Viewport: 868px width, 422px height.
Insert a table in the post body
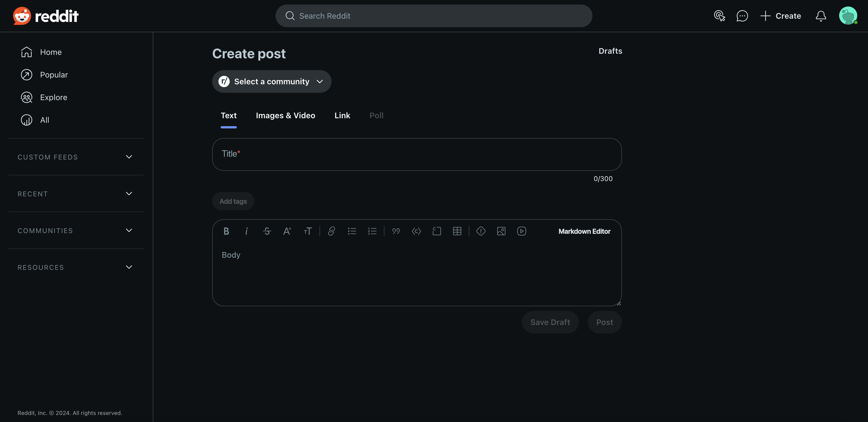(x=457, y=231)
